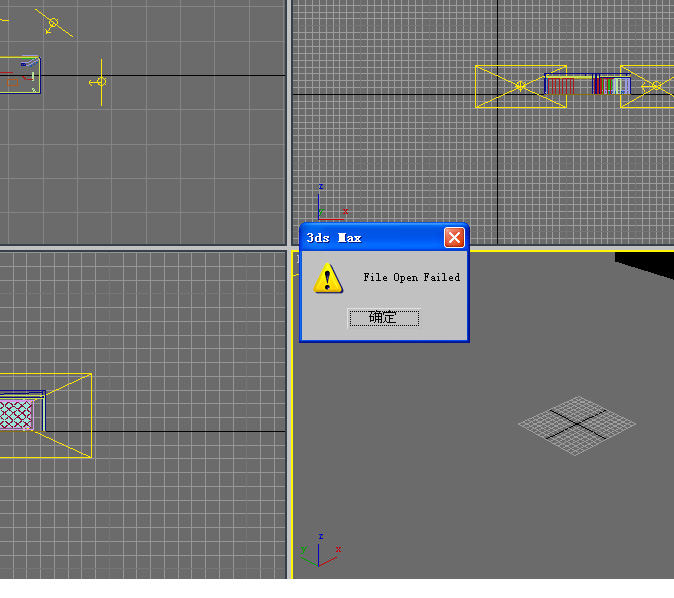Click the 确定 button in the dialog
Image resolution: width=674 pixels, height=598 pixels.
(383, 318)
